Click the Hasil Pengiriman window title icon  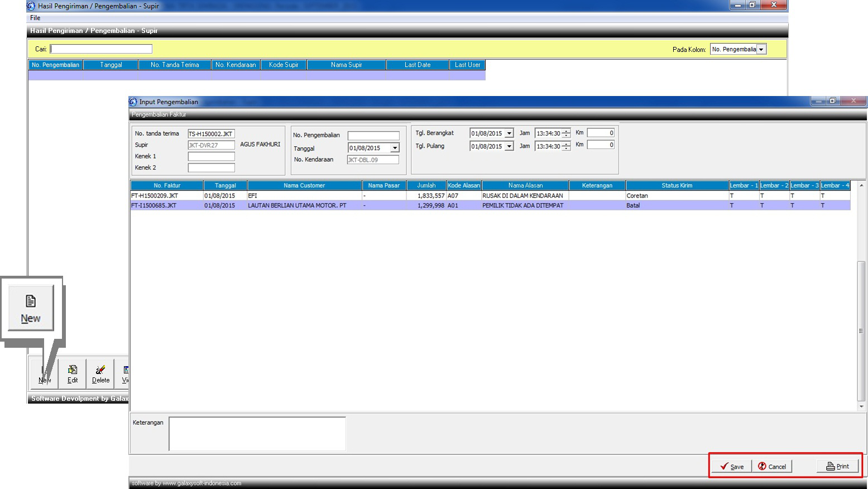(x=31, y=6)
